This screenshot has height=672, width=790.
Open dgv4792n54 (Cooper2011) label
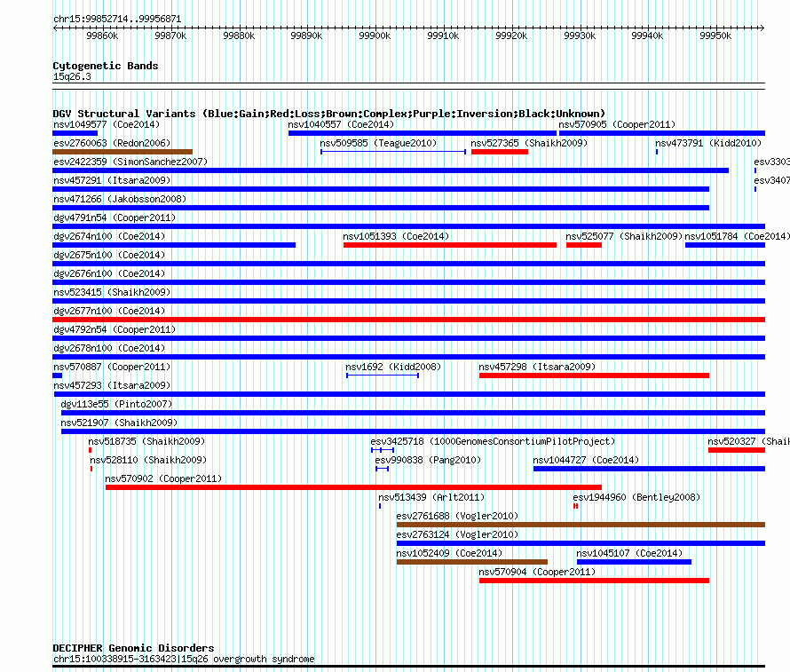[x=115, y=329]
